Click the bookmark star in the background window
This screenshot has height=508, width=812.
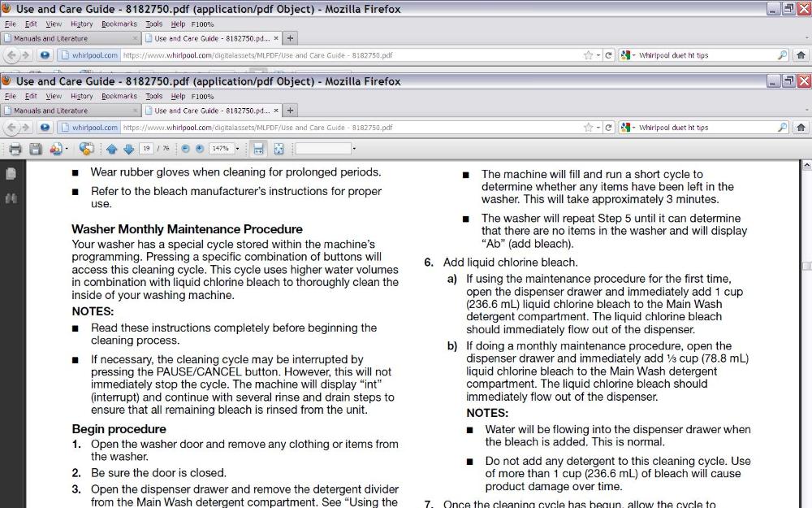pos(588,55)
